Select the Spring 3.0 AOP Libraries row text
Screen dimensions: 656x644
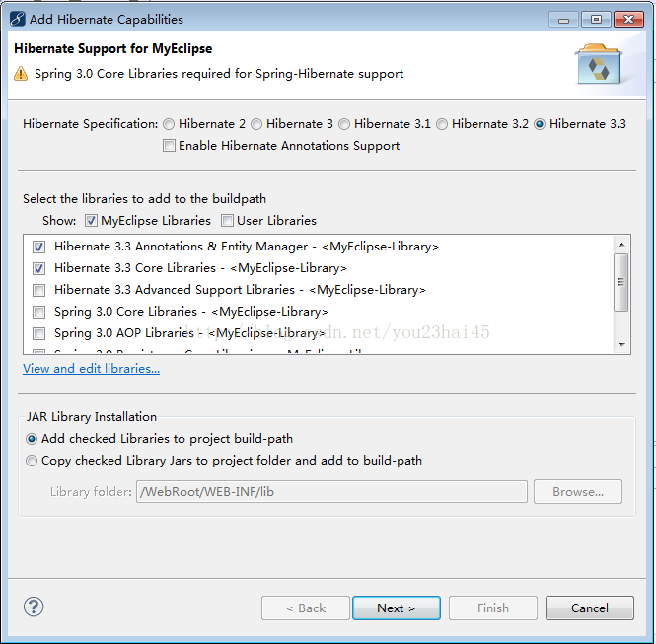189,333
